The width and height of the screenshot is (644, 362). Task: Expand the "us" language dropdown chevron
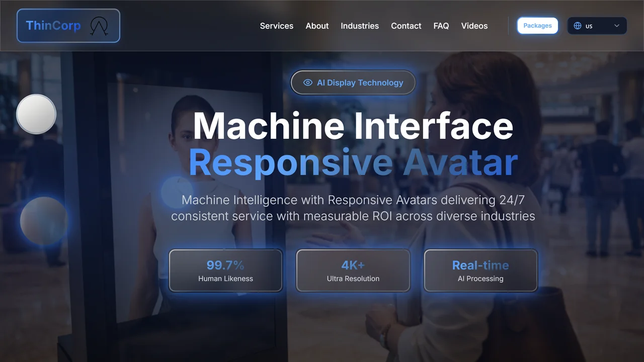point(617,26)
